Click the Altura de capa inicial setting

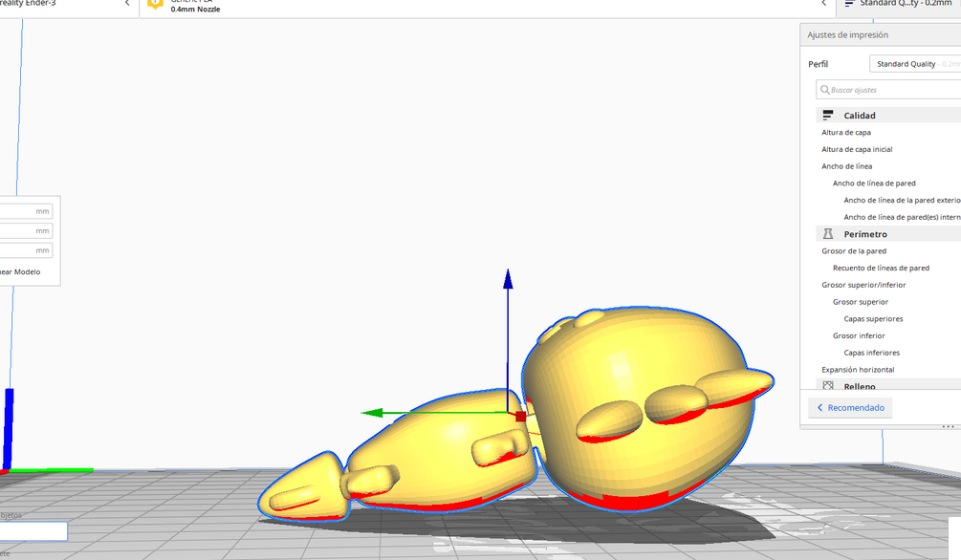(x=857, y=149)
